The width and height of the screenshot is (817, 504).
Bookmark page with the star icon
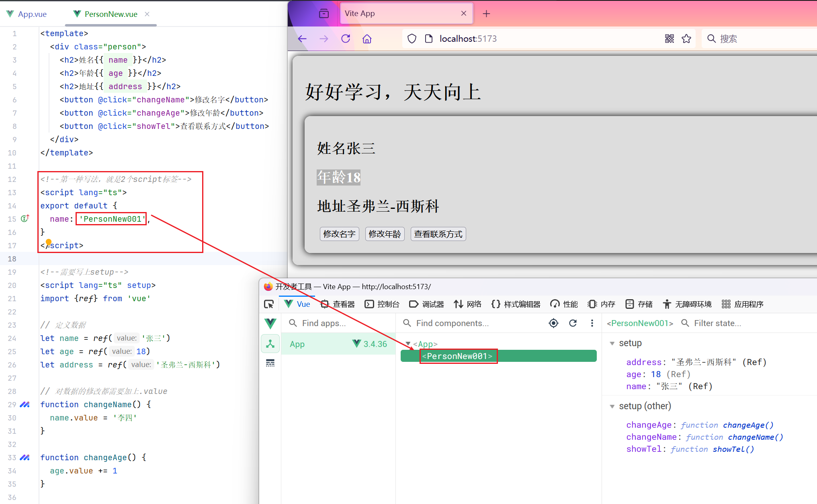[686, 39]
